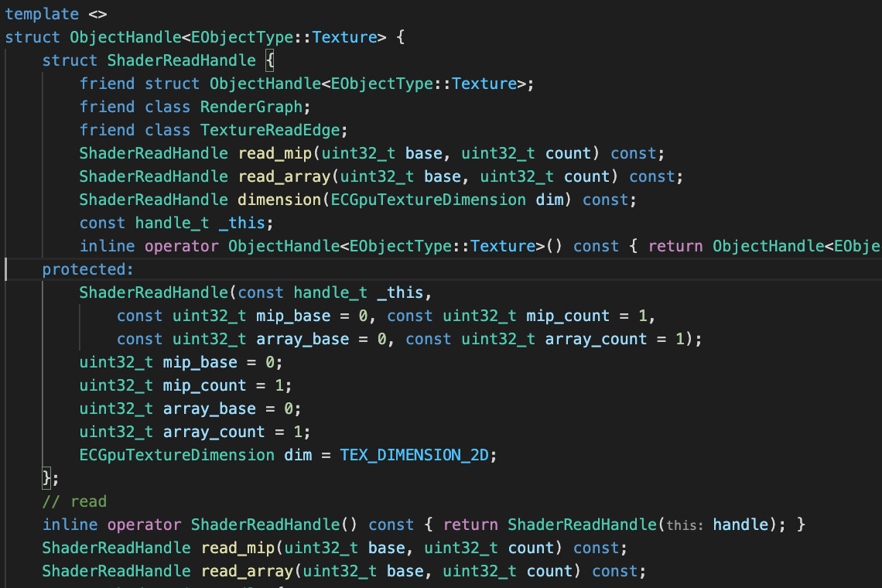Click the mip_count field initialized to 1
This screenshot has width=882, height=588.
pyautogui.click(x=203, y=385)
